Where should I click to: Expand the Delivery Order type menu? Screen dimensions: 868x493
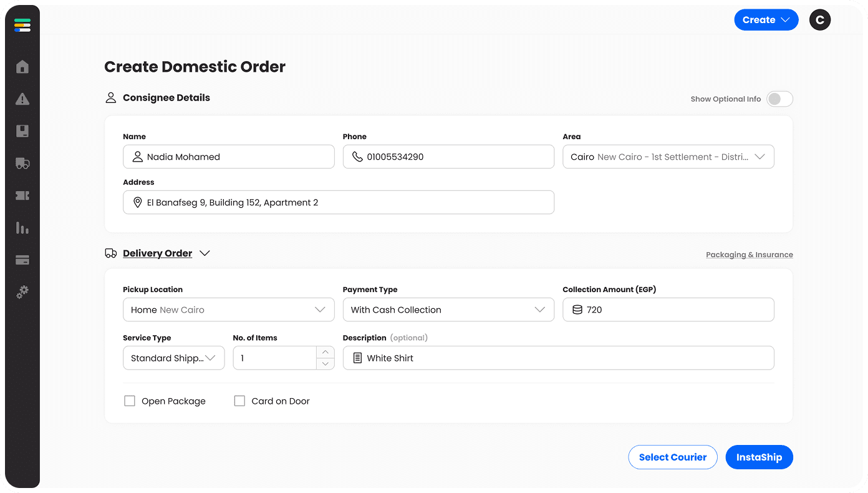[205, 253]
